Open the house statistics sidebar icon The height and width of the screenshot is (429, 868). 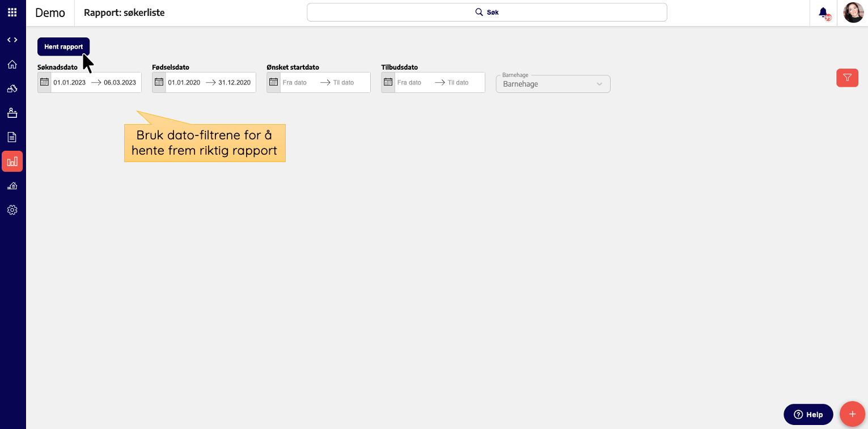point(12,186)
